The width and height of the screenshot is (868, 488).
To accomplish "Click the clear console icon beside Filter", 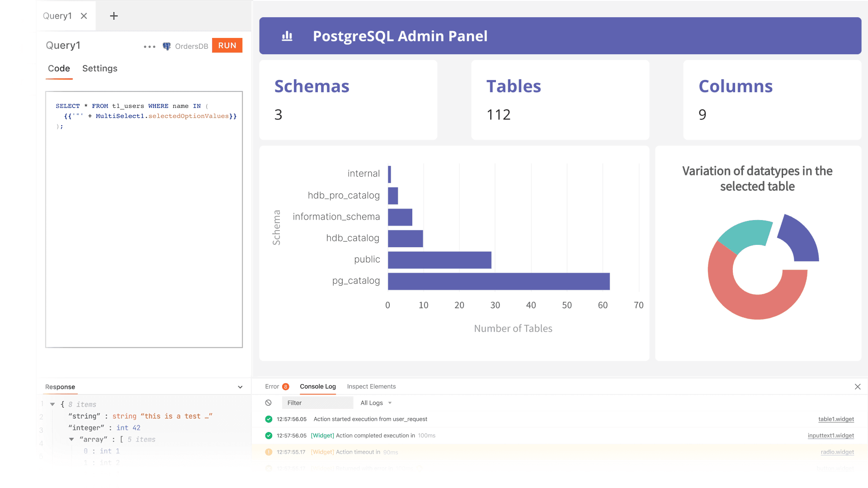I will 269,402.
